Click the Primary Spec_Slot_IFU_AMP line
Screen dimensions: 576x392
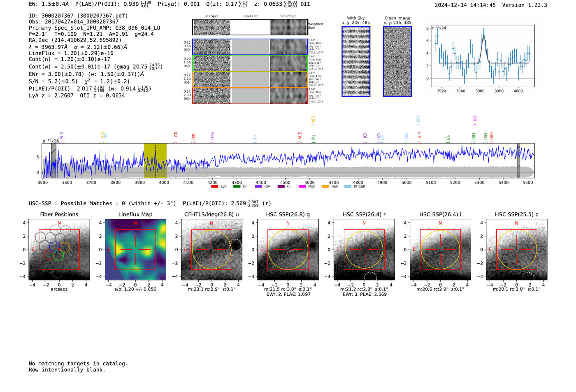tap(95, 28)
